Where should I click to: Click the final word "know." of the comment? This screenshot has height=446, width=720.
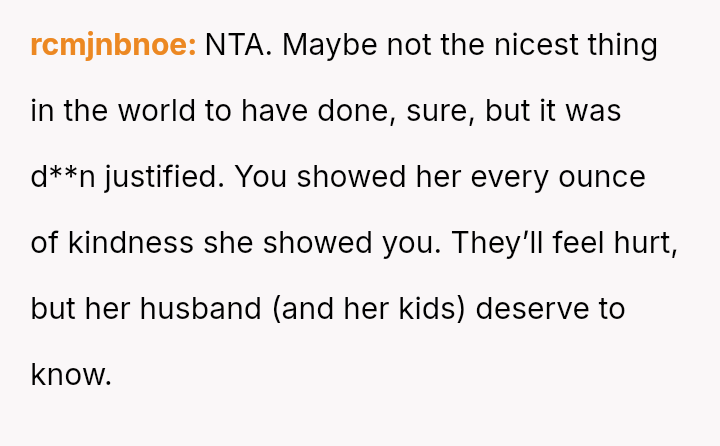coord(70,374)
